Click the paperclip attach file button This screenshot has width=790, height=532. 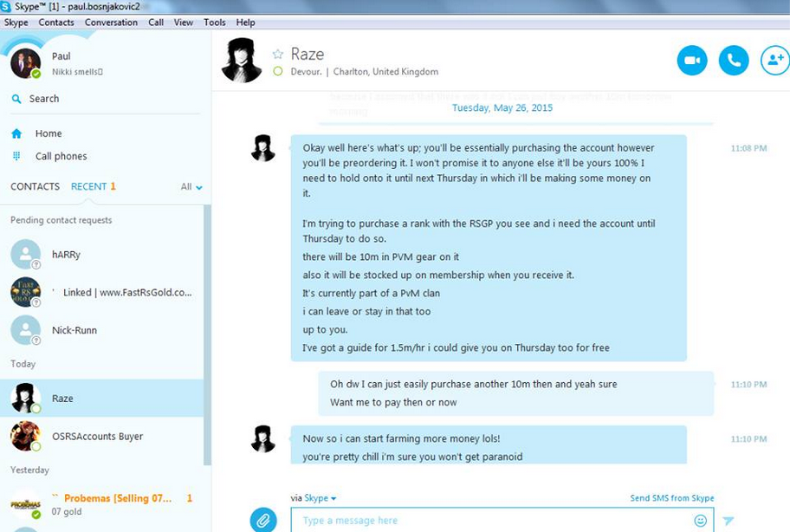[x=263, y=520]
